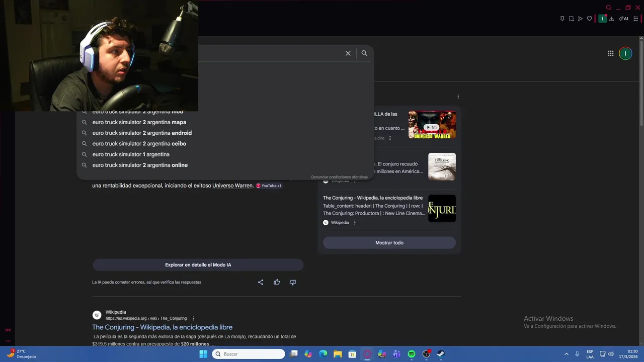The height and width of the screenshot is (362, 644).
Task: Click the page vertical scrollbar thumb
Action: point(641,83)
